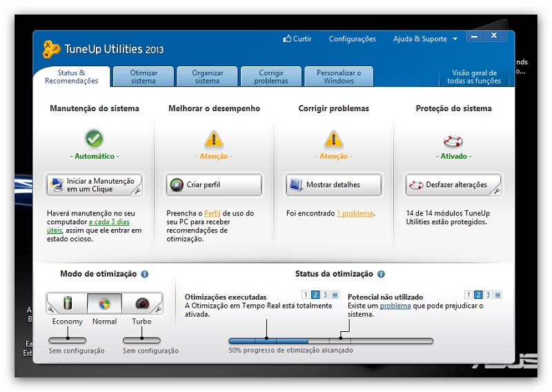Click the lifebuoy icon under Proteção do sistema
The image size is (552, 392).
[x=453, y=141]
